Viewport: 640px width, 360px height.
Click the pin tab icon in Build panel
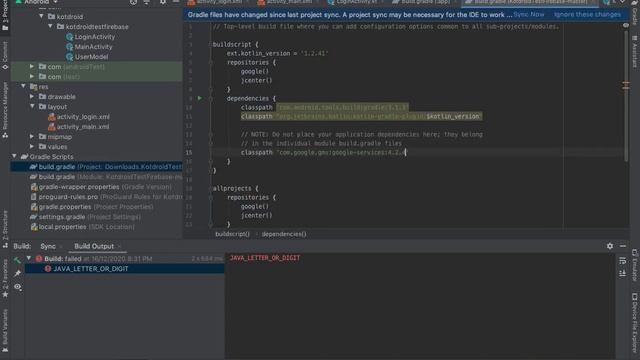coord(17,273)
